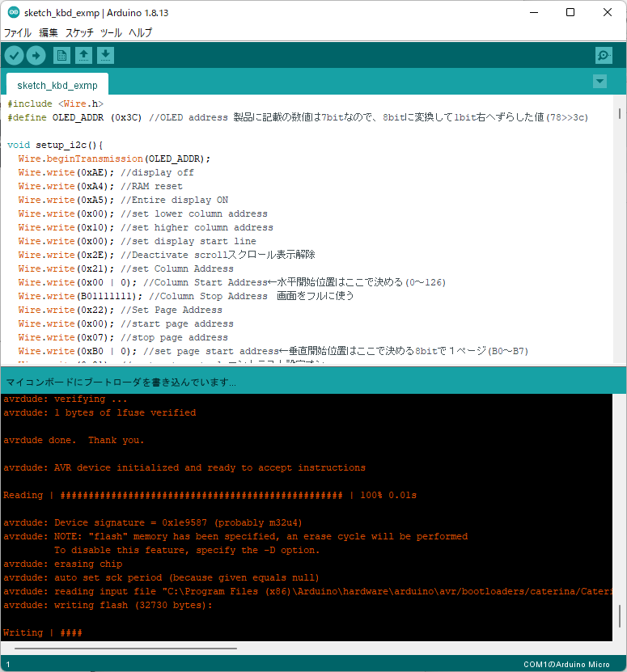Click the console horizontal scrollbar
627x672 pixels.
(x=121, y=648)
